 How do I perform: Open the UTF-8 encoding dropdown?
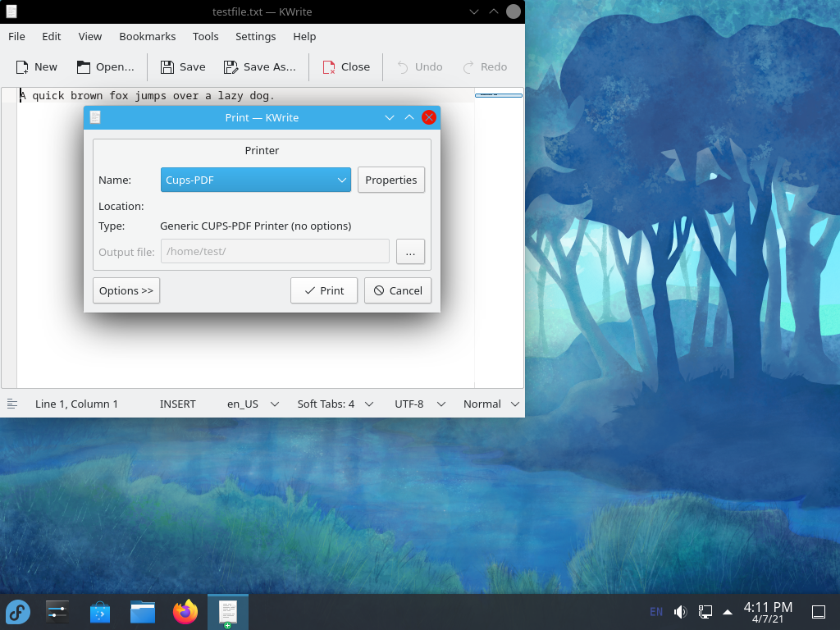point(420,404)
